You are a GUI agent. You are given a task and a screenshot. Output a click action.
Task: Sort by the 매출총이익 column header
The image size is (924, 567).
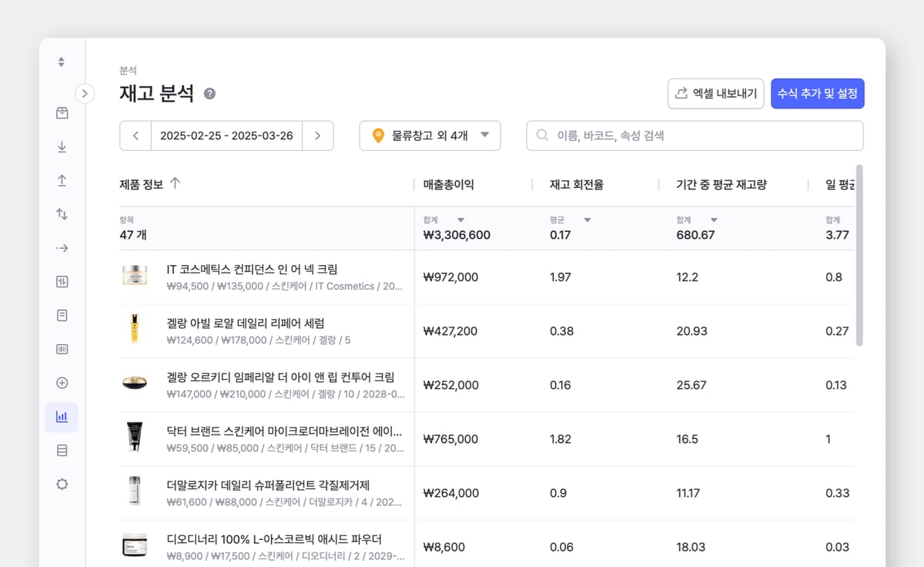click(x=449, y=185)
